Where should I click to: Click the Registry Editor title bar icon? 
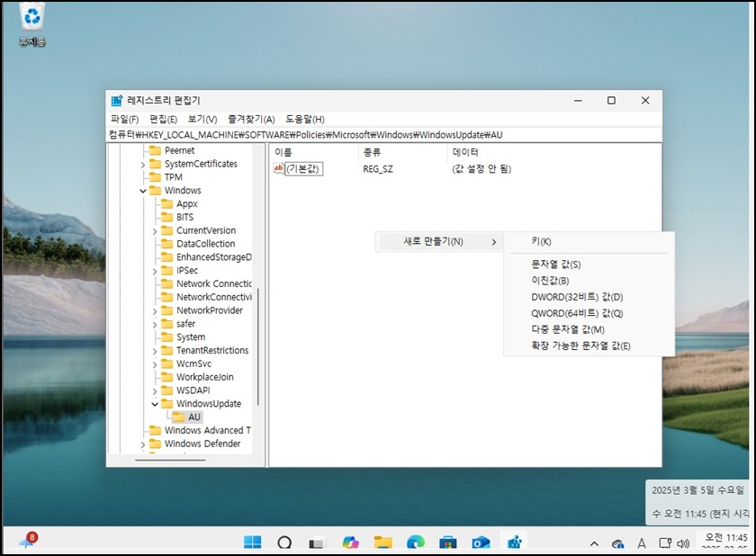click(x=117, y=101)
